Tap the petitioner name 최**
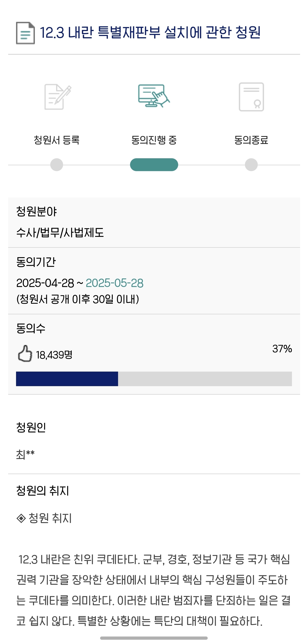Image resolution: width=308 pixels, height=644 pixels. click(x=25, y=454)
